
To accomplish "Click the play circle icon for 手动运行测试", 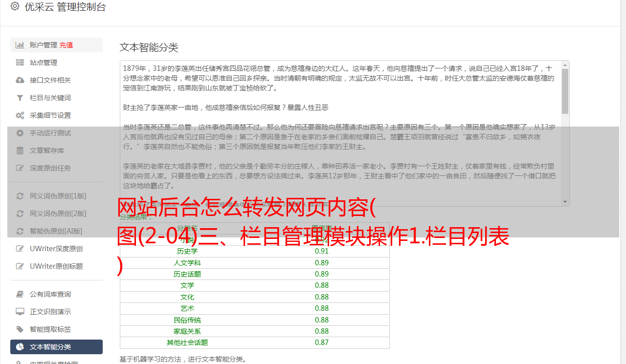I will 20,133.
